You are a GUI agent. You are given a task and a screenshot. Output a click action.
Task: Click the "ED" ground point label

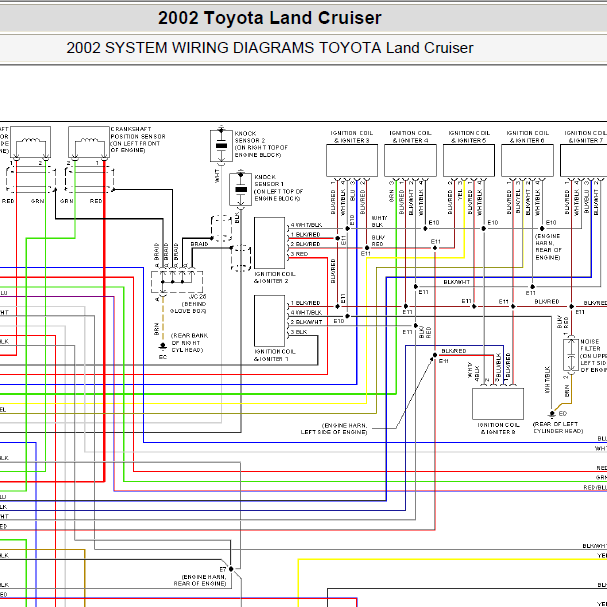click(563, 413)
